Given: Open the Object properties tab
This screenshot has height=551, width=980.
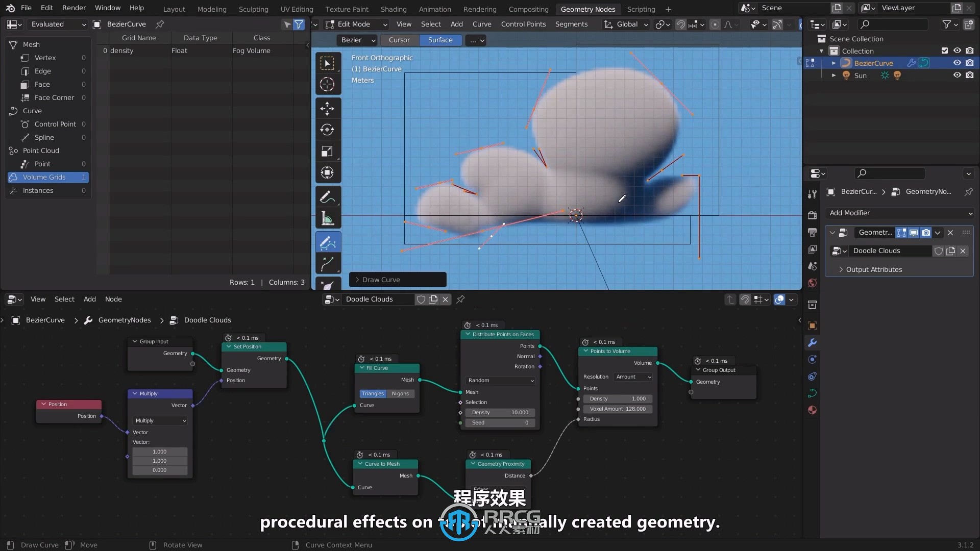Looking at the screenshot, I should (x=812, y=325).
